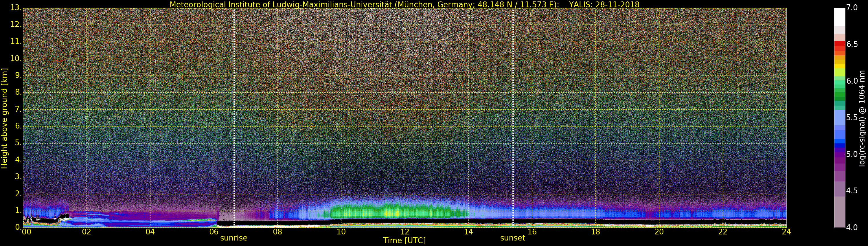Select the 'log(rc-signal) @ 1064 nm' colorbar label
The image size is (868, 246).
tap(862, 118)
